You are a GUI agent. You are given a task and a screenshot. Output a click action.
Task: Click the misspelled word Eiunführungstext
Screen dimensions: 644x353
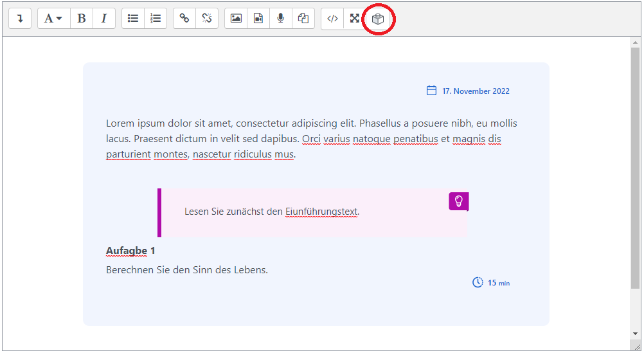321,212
